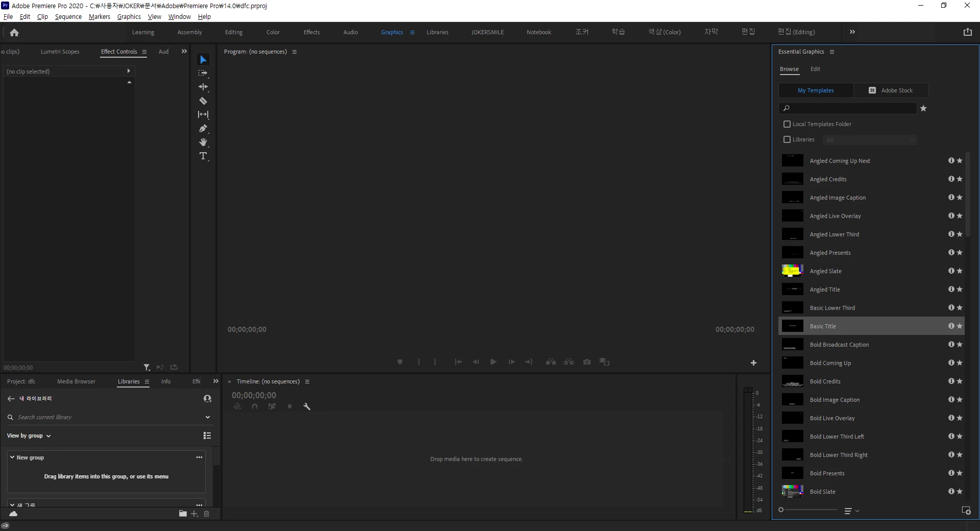Select the Track Select Forward tool
Screen dimensions: 980x531
pos(203,74)
